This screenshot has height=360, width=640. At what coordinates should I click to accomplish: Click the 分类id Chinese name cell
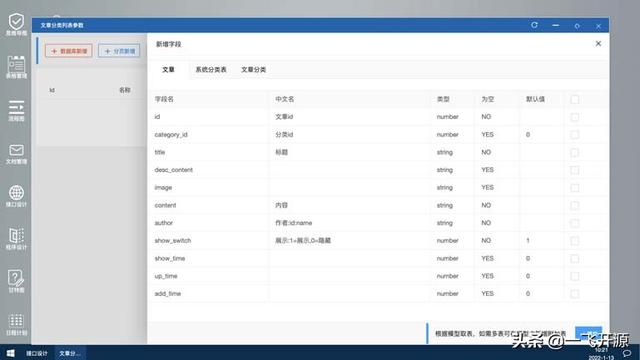pos(284,135)
